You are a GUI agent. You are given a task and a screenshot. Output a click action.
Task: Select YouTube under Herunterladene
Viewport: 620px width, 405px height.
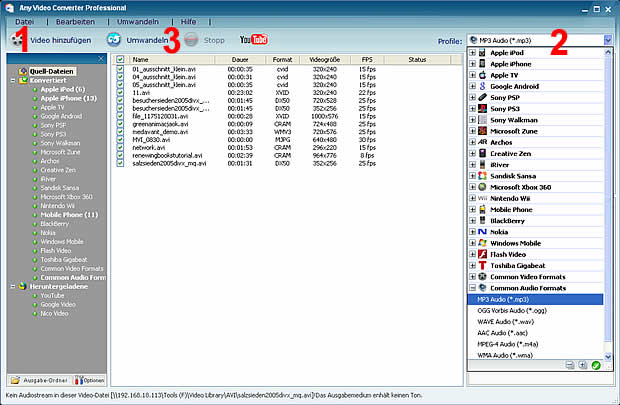pyautogui.click(x=52, y=295)
